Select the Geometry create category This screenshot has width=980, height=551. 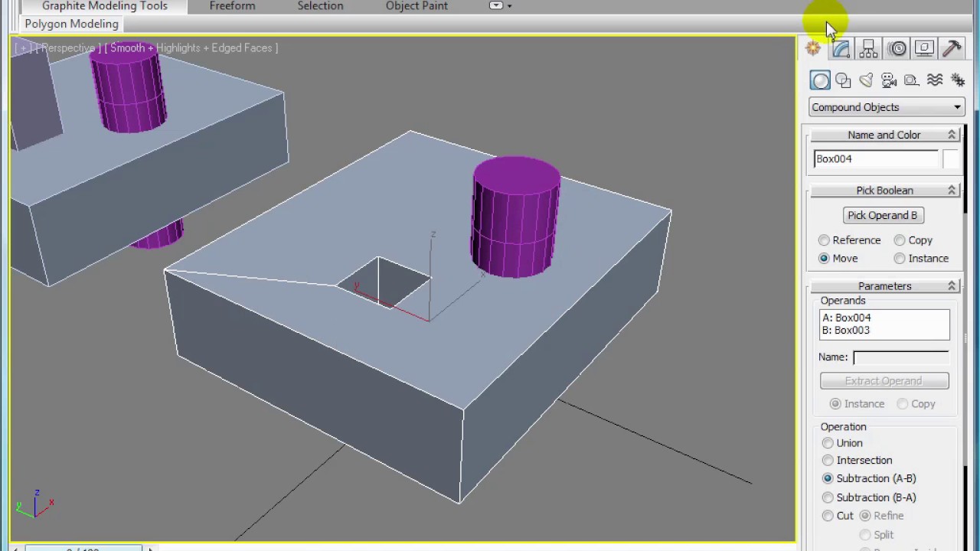820,80
